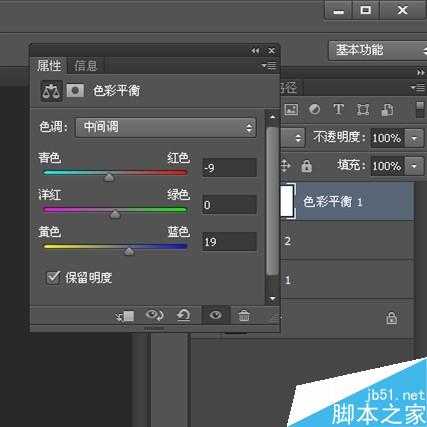The height and width of the screenshot is (427, 427).
Task: Toggle the 保留明度 checkbox
Action: [53, 277]
